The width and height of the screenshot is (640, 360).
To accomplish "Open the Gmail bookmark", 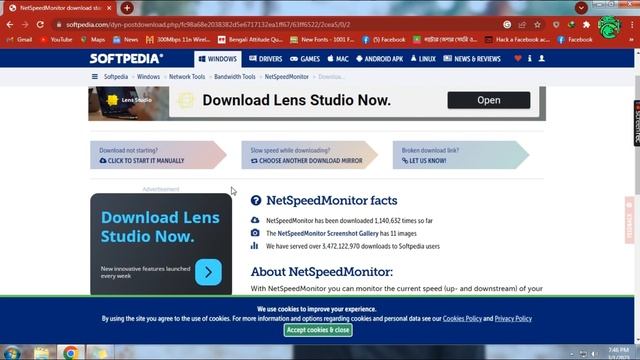I will pyautogui.click(x=20, y=40).
